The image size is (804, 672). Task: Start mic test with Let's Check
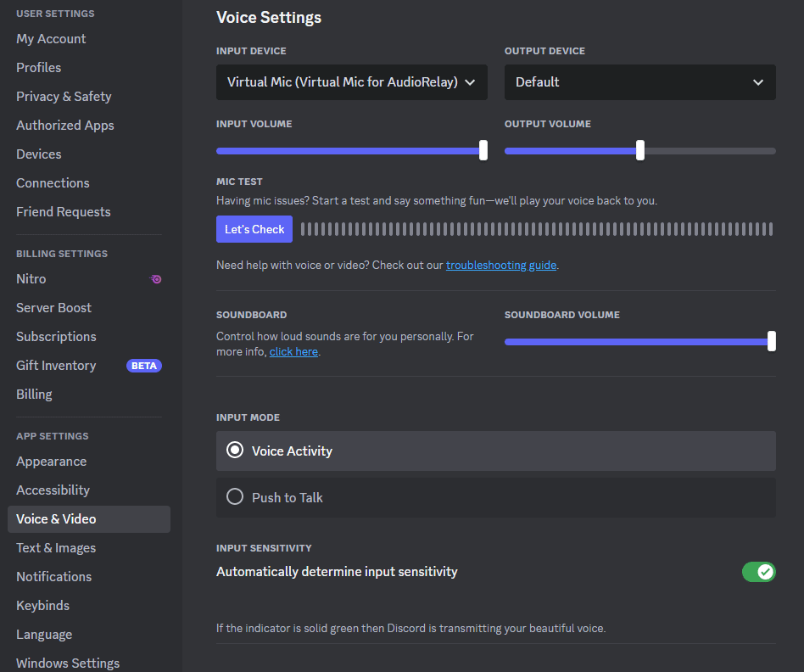click(254, 229)
